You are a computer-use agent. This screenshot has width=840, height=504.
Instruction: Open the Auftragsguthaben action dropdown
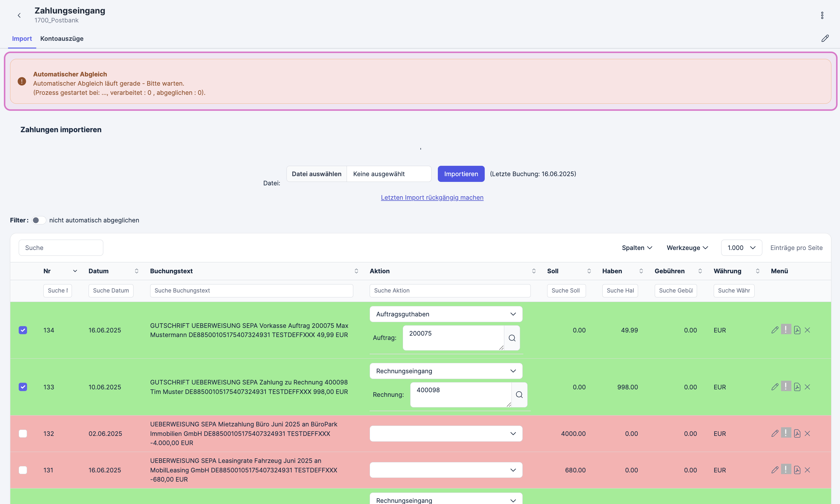pos(446,314)
